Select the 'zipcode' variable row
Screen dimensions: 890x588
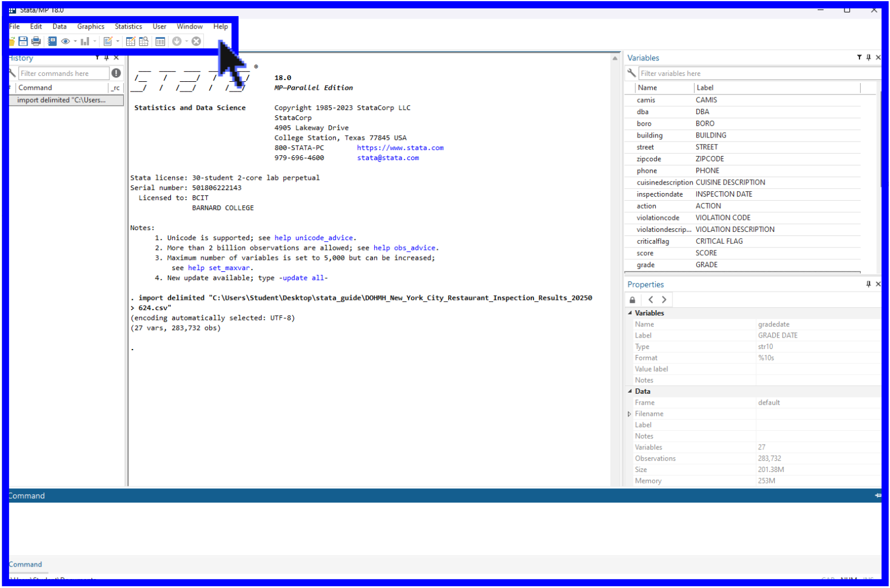[743, 159]
